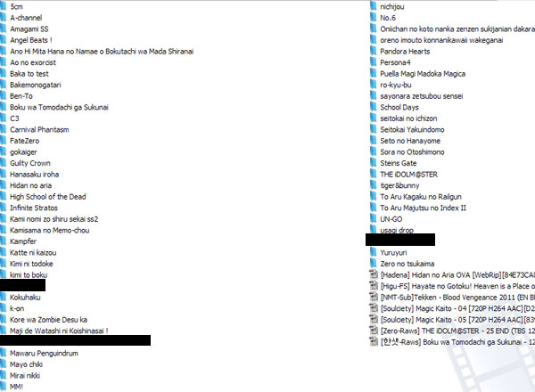Click the folder icon next to Steins Gate
Screen dimensions: 535x392
click(374, 163)
